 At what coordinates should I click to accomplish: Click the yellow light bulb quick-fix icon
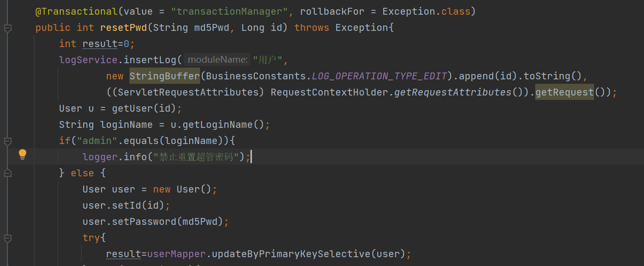click(23, 155)
